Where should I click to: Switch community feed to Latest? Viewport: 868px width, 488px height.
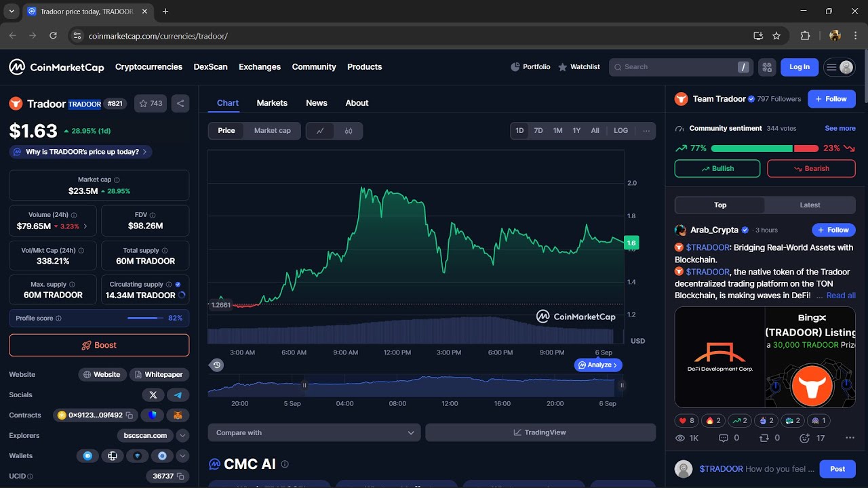(x=810, y=205)
